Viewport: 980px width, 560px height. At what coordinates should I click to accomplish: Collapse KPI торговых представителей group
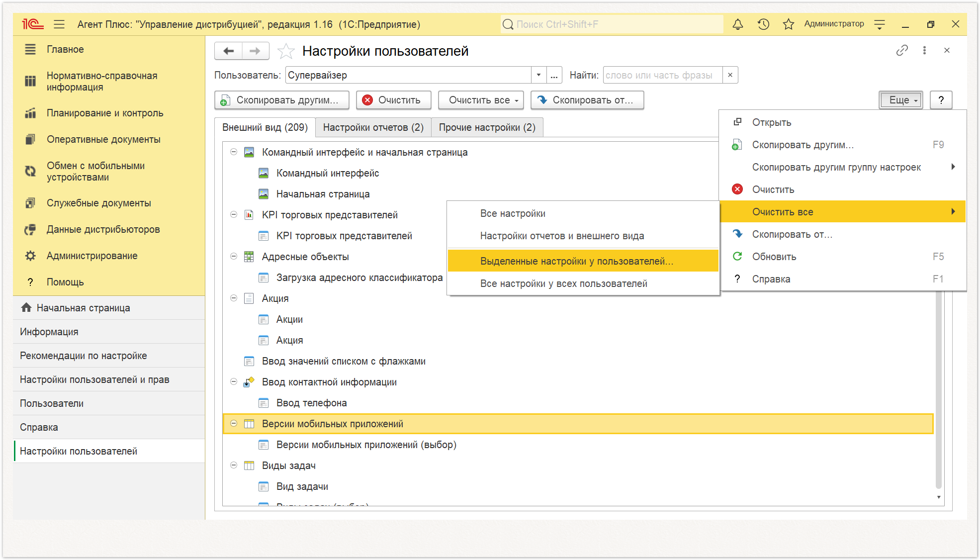tap(234, 215)
